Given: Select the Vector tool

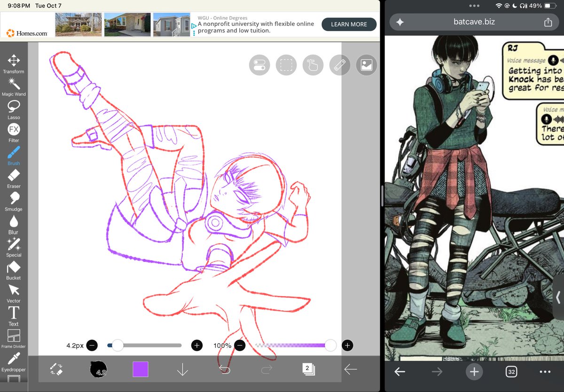Looking at the screenshot, I should [x=14, y=293].
